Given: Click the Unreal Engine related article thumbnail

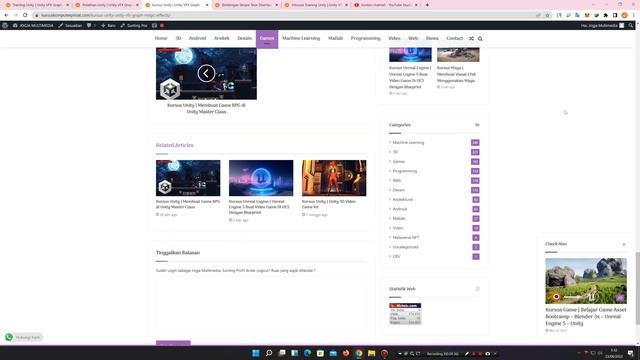Looking at the screenshot, I should tap(261, 178).
